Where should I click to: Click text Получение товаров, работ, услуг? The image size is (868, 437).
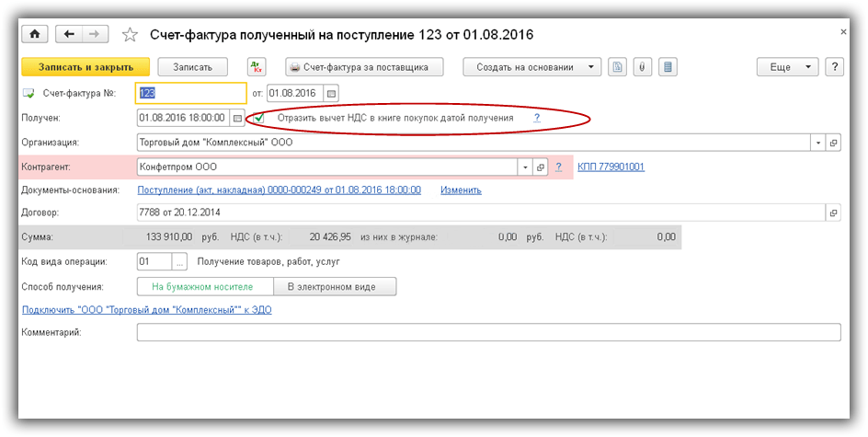[x=268, y=261]
